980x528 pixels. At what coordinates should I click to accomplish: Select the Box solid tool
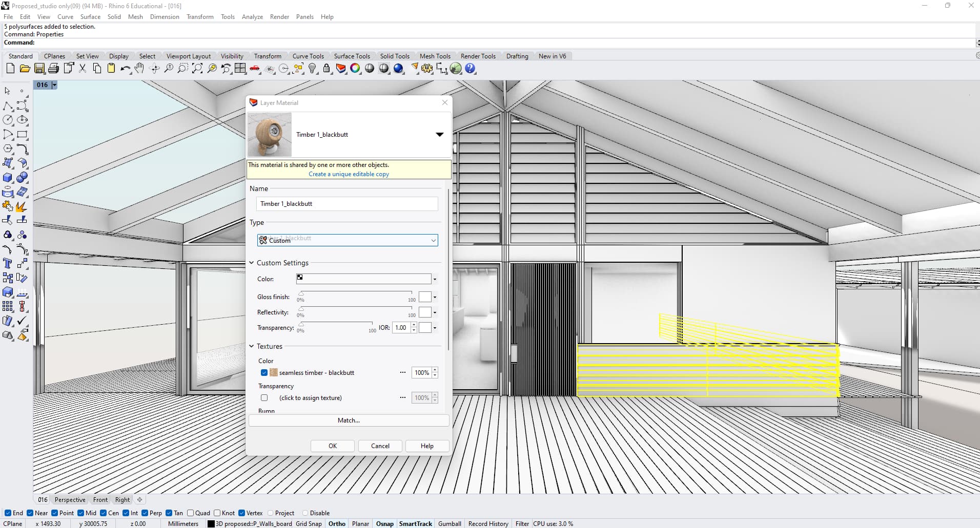(8, 178)
